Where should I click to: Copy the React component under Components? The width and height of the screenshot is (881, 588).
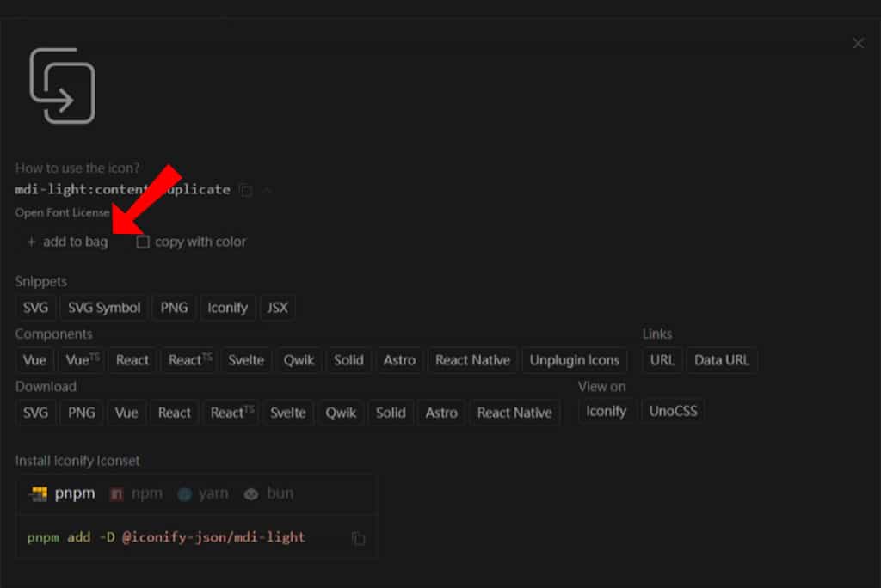(132, 360)
